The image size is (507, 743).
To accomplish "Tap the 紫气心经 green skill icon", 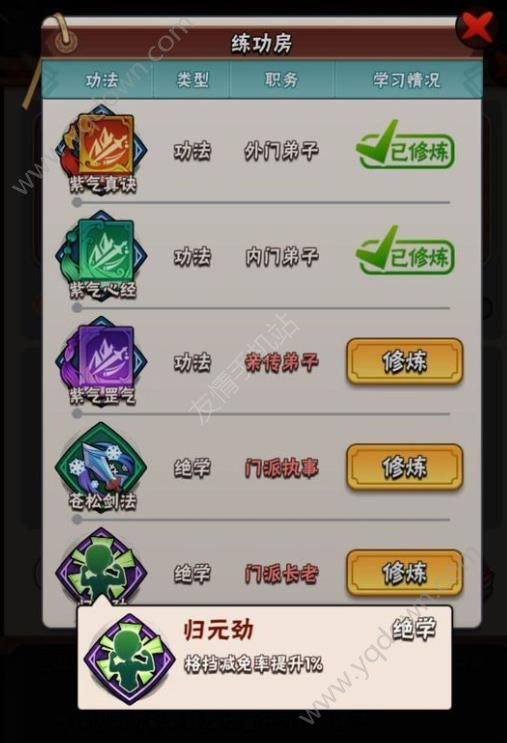I will pos(101,254).
